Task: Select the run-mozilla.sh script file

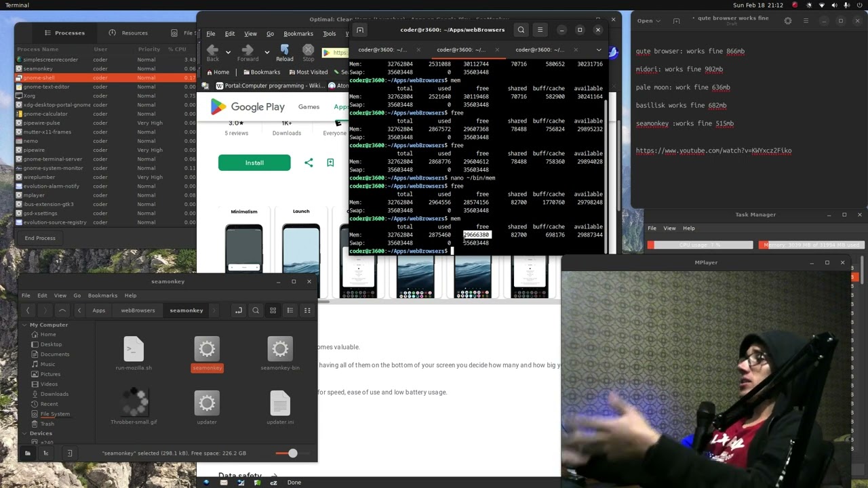Action: 134,354
